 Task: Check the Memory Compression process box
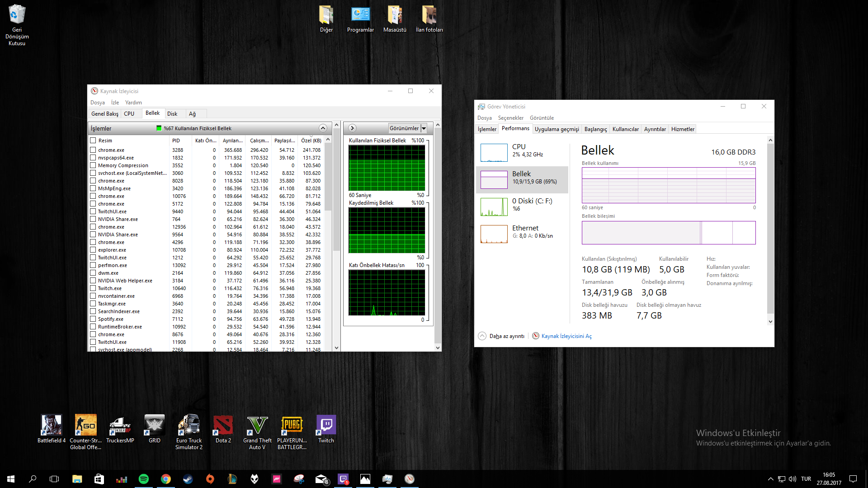[93, 165]
